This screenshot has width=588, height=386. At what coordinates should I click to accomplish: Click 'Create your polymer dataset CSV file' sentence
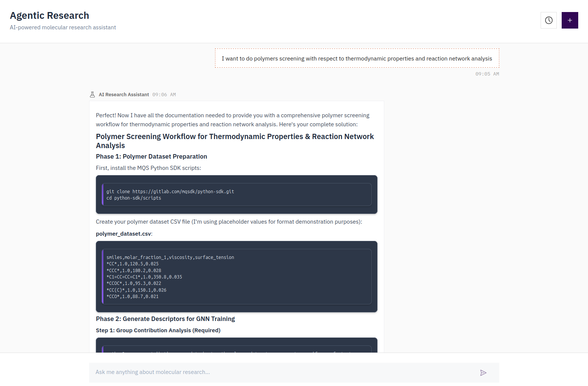tap(229, 222)
